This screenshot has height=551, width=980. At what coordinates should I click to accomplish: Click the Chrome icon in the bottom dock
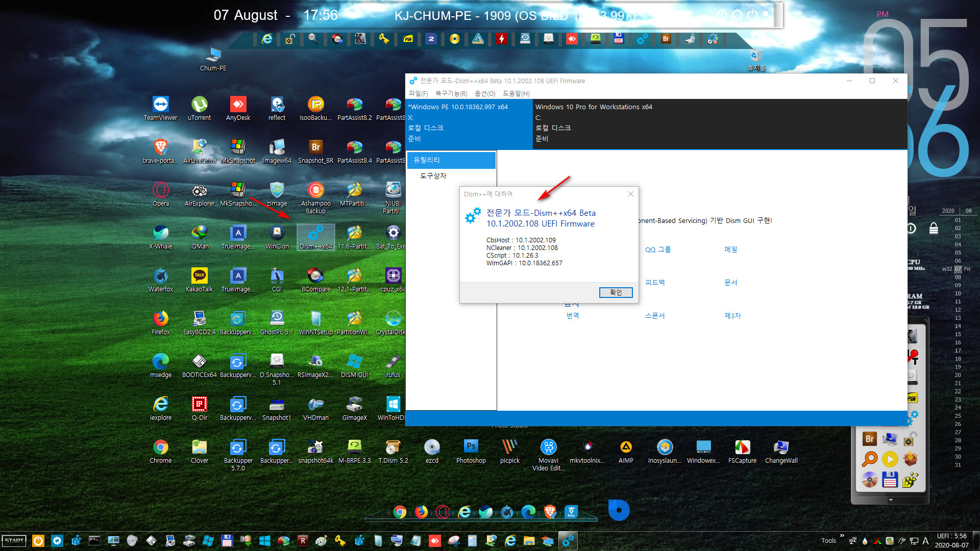point(400,512)
